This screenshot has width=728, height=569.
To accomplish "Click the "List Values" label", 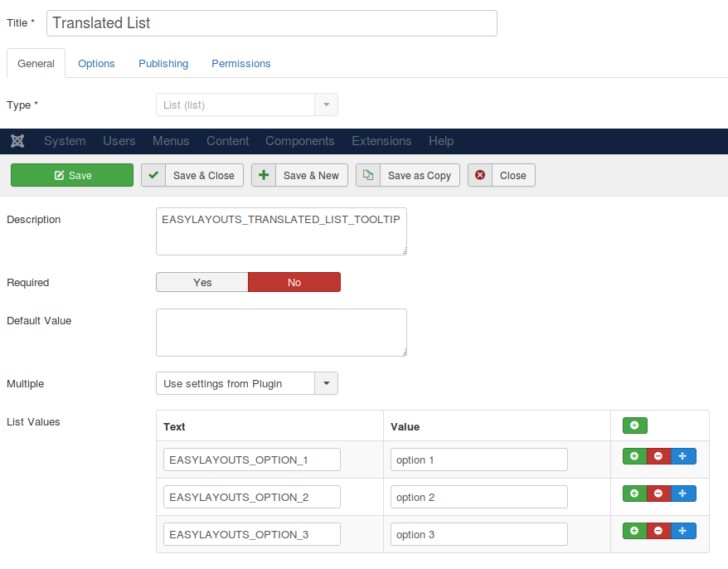I will pyautogui.click(x=33, y=421).
